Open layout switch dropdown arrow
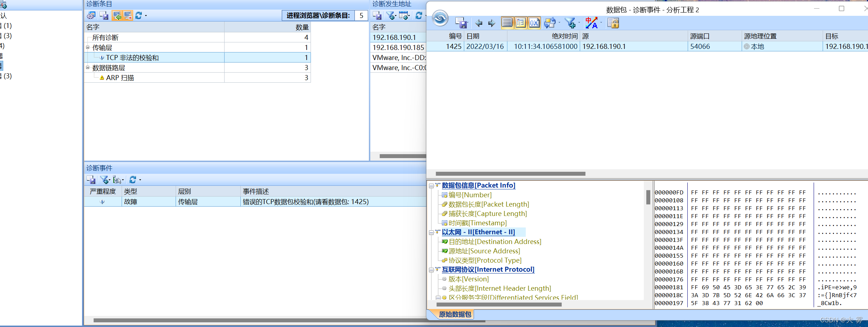This screenshot has height=327, width=868. point(559,23)
